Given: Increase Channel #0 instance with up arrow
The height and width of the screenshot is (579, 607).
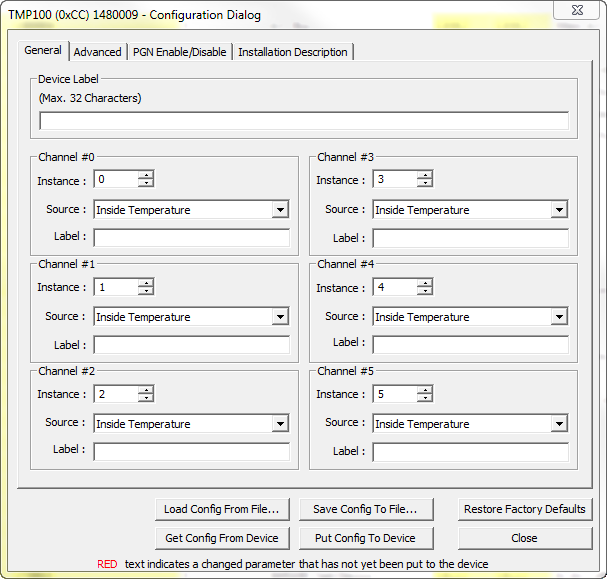Looking at the screenshot, I should pos(146,175).
